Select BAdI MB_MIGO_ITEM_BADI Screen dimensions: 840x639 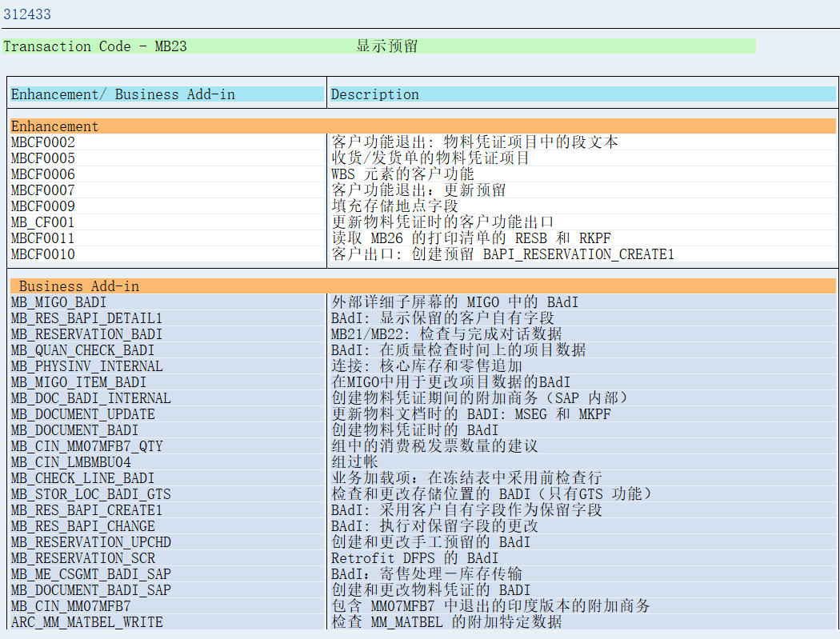coord(78,382)
